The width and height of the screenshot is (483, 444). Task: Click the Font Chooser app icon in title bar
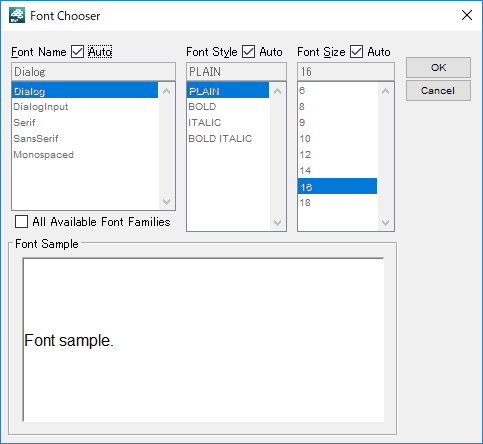(x=17, y=15)
